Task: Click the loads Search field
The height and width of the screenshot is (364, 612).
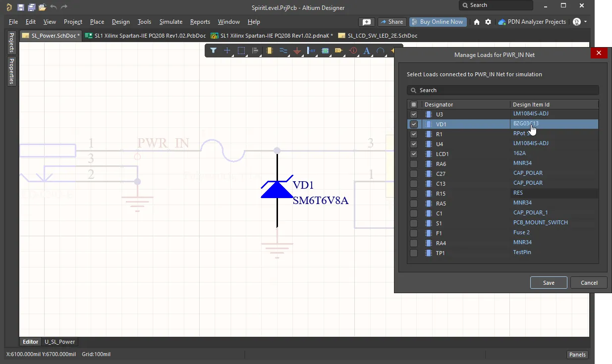Action: [x=503, y=90]
